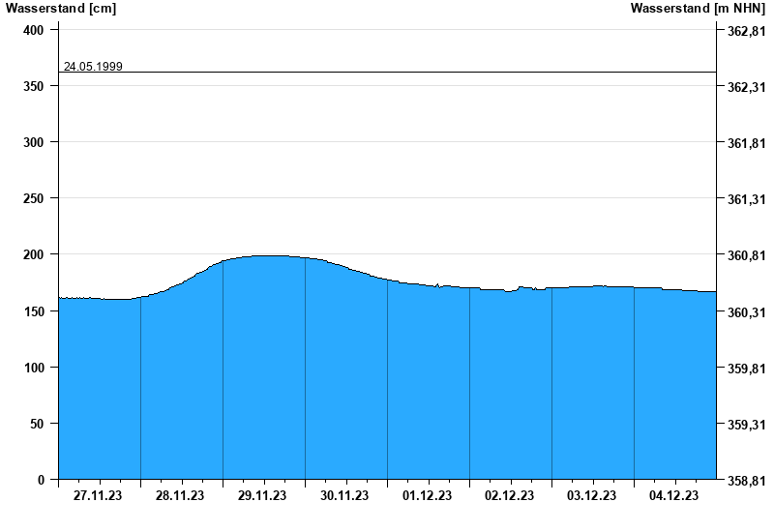Select the 28.11.23 date label

click(x=181, y=496)
